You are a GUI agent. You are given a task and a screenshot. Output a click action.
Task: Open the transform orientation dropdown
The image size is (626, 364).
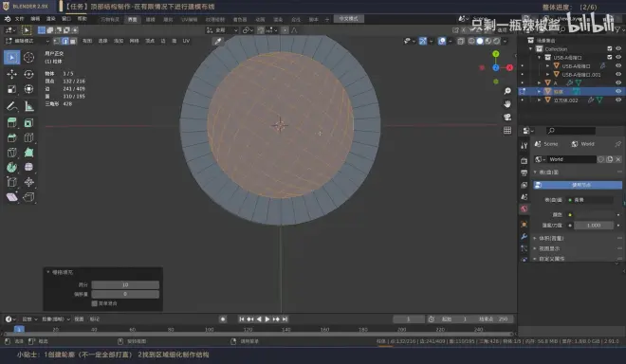[x=222, y=30]
